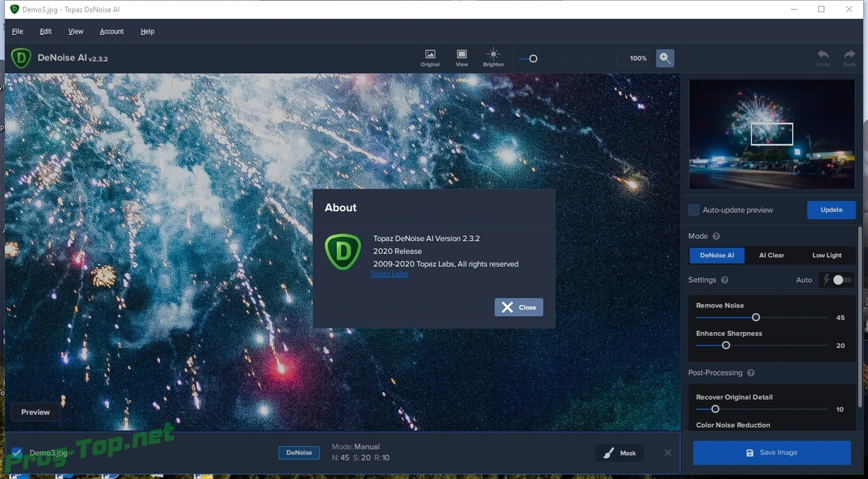The height and width of the screenshot is (479, 868).
Task: Open the Help menu
Action: 148,31
